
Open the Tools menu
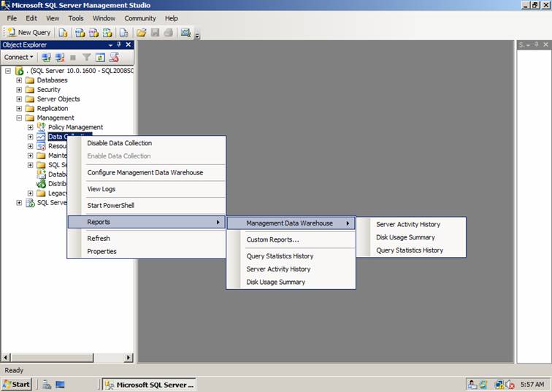[x=76, y=18]
